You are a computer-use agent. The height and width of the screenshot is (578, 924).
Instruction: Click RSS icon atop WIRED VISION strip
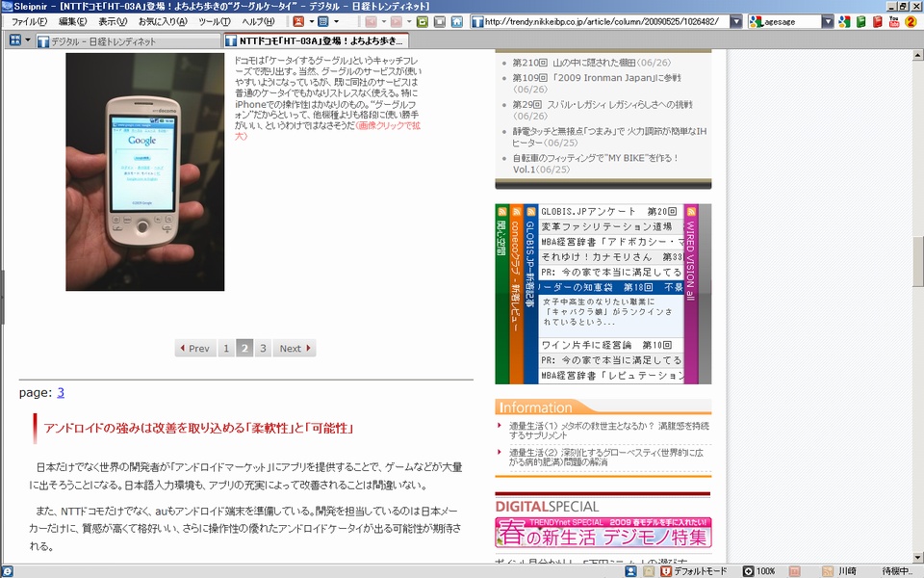pyautogui.click(x=691, y=212)
